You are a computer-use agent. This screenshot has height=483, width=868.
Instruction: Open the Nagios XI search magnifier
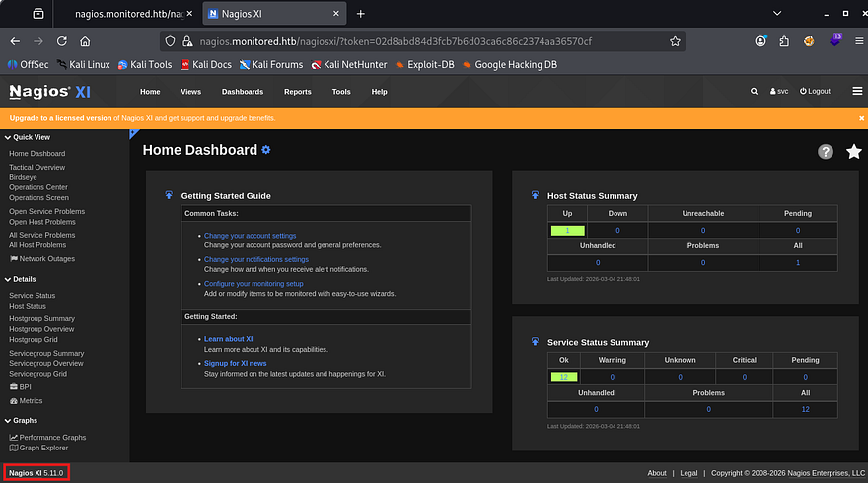point(755,92)
